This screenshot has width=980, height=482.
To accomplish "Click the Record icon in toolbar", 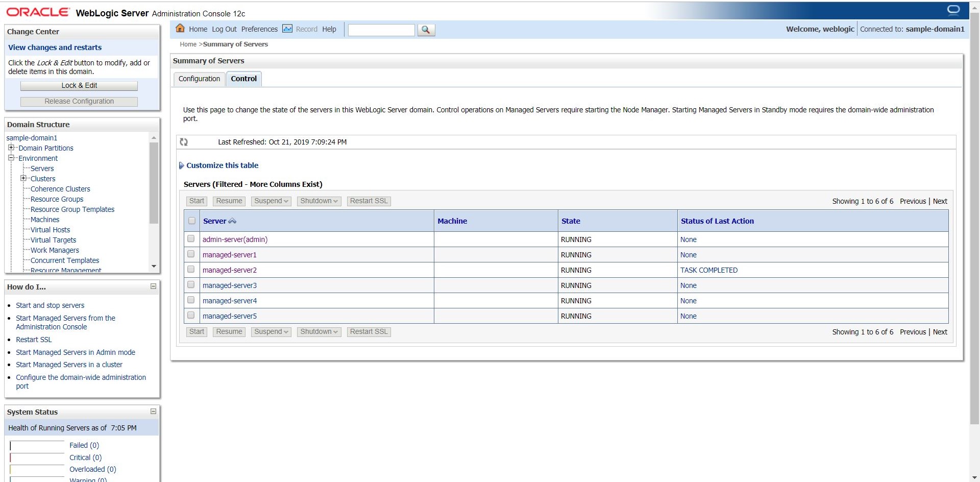I will (287, 29).
